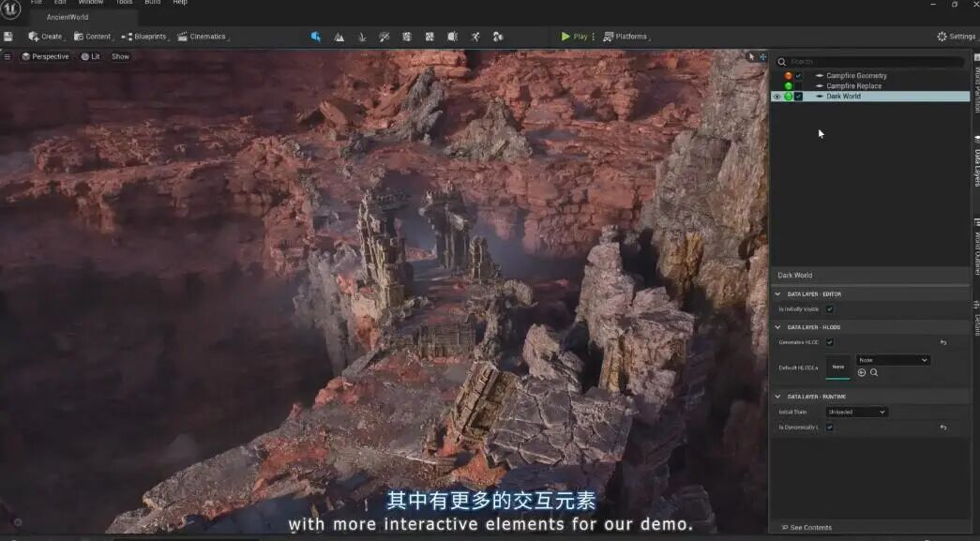
Task: Change the Perspective viewport type
Action: 45,57
